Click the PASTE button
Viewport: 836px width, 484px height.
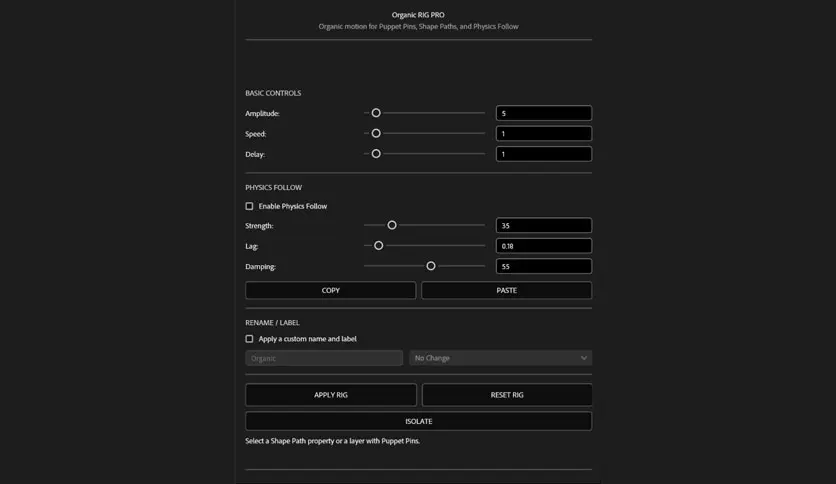507,291
